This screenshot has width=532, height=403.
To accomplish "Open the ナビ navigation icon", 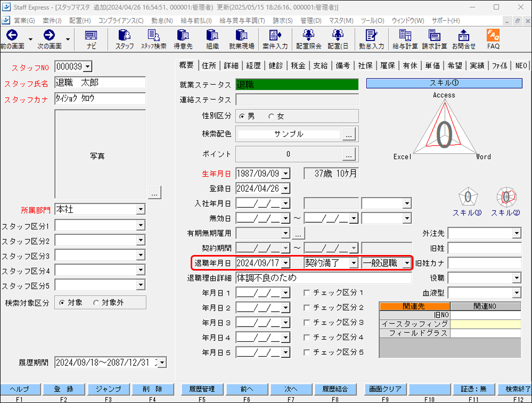I will [x=91, y=35].
